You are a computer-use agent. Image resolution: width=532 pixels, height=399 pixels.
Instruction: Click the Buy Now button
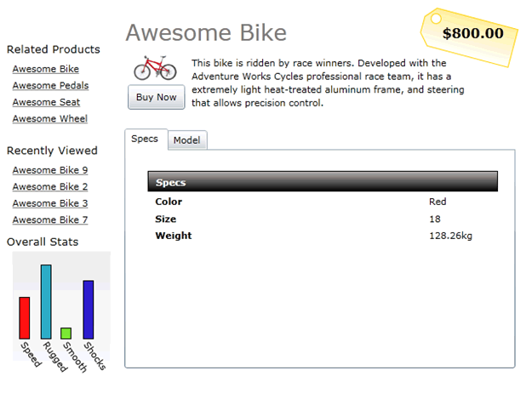(156, 97)
